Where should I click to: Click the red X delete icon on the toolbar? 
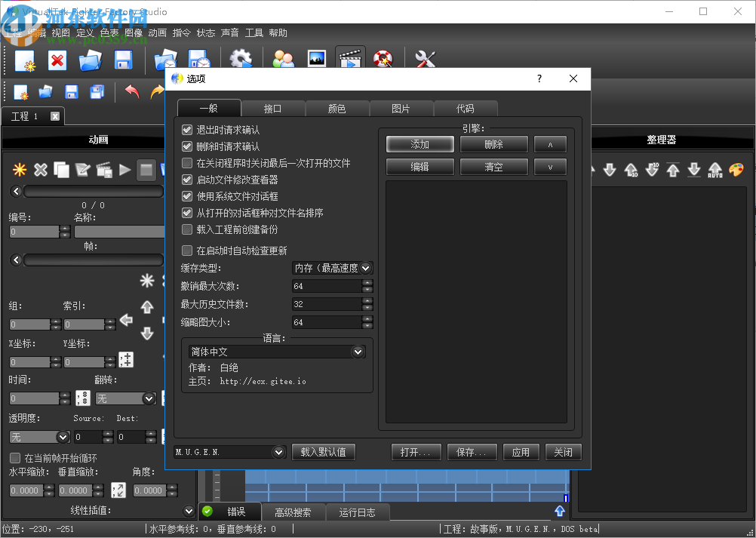pos(57,60)
